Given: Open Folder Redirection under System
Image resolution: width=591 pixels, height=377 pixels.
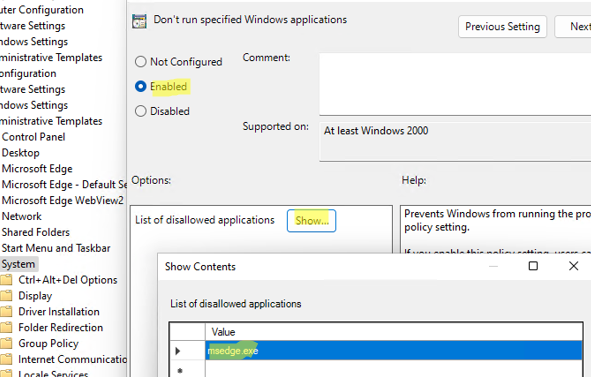Looking at the screenshot, I should (61, 327).
